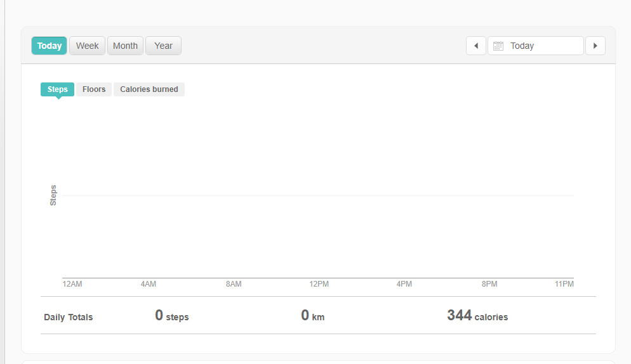631x364 pixels.
Task: Go to the previous day with the left arrow
Action: coord(476,46)
